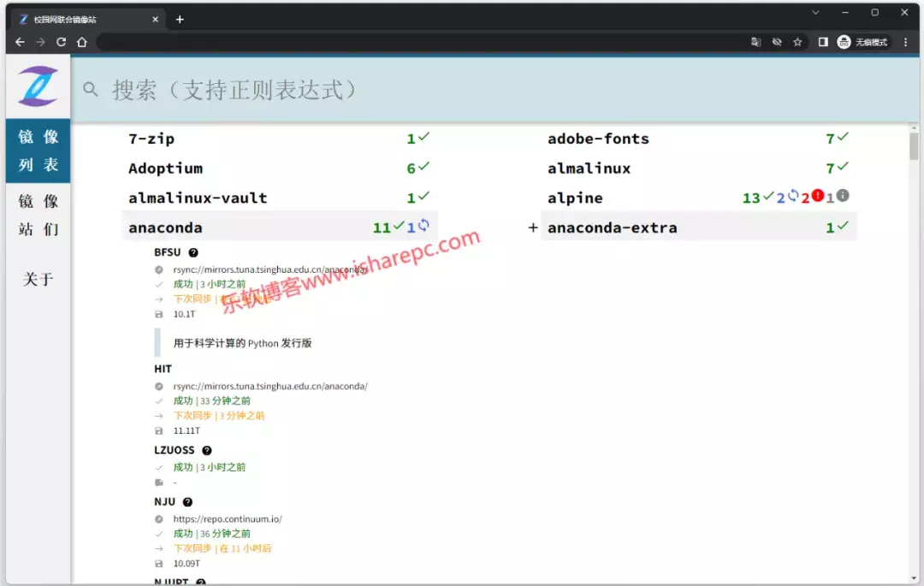Screen dimensions: 924x586
Task: Open the LZUOSS mirror site link
Action: click(x=175, y=450)
